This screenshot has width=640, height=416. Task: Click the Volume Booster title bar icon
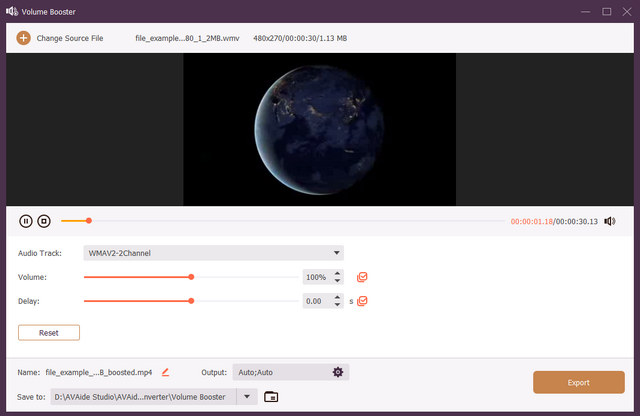pos(12,12)
